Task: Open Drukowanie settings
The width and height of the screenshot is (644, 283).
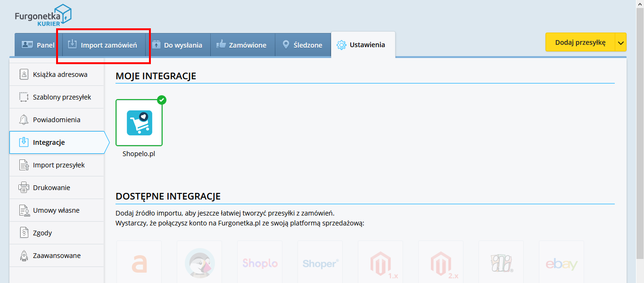Action: (57, 188)
